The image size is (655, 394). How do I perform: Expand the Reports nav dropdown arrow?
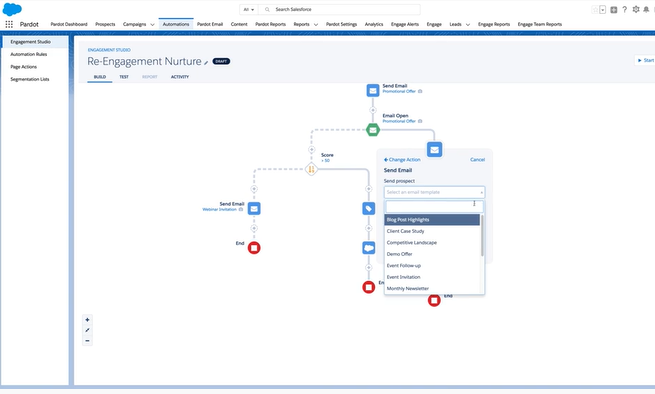tap(316, 25)
